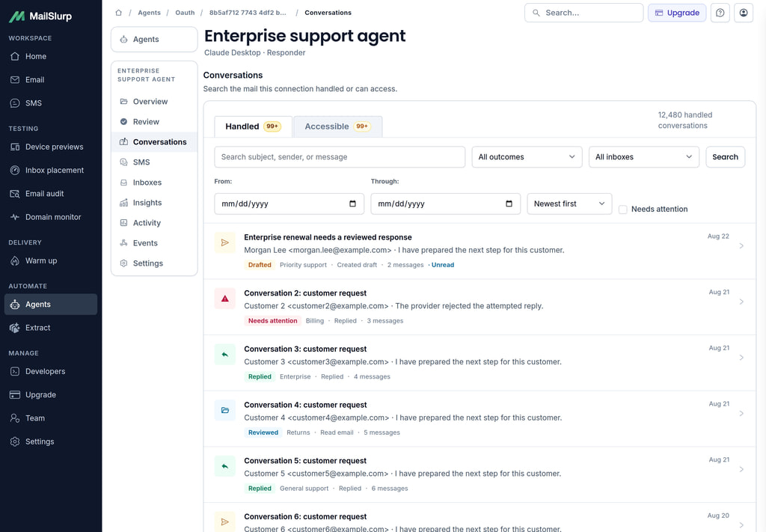Expand the Newest first sort dropdown

(x=569, y=204)
